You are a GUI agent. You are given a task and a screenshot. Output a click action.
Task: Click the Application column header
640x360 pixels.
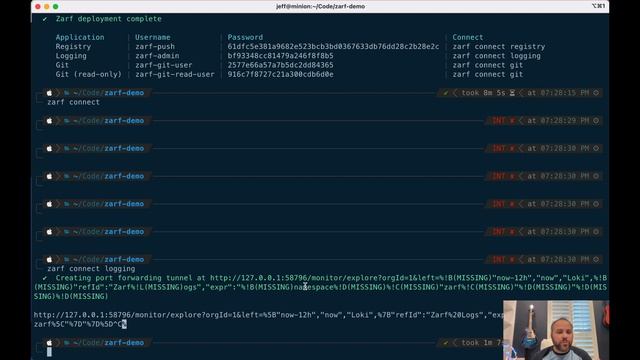(80, 37)
